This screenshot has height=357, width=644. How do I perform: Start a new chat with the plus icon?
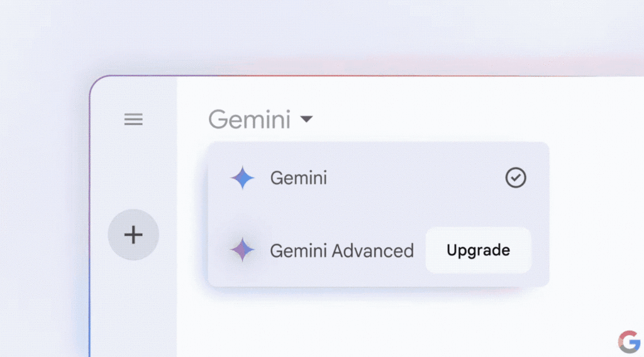tap(133, 235)
